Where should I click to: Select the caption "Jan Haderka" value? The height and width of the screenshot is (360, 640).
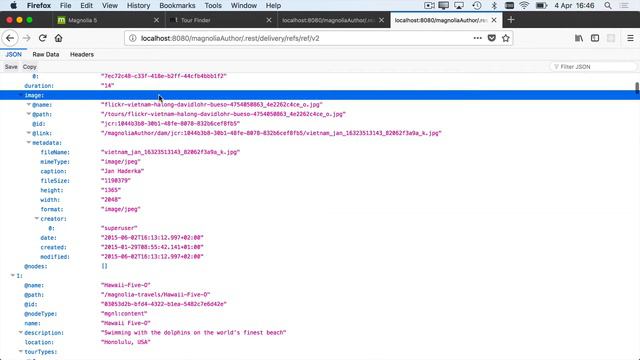(x=122, y=171)
